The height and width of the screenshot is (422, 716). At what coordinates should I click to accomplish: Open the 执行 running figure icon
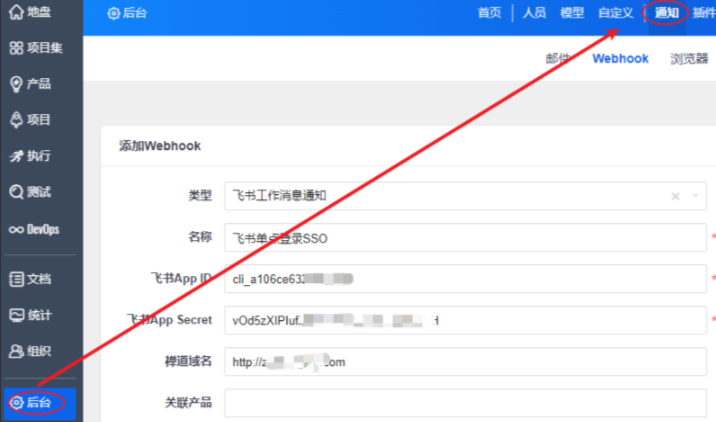pyautogui.click(x=16, y=156)
